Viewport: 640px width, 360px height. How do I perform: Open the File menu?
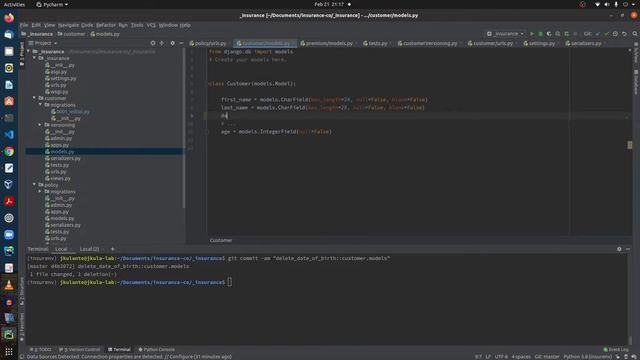pos(24,25)
